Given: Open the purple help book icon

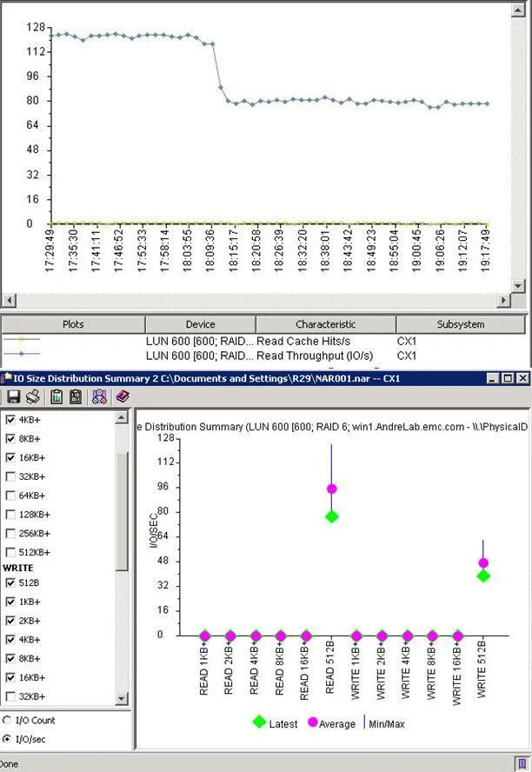Looking at the screenshot, I should click(x=123, y=396).
